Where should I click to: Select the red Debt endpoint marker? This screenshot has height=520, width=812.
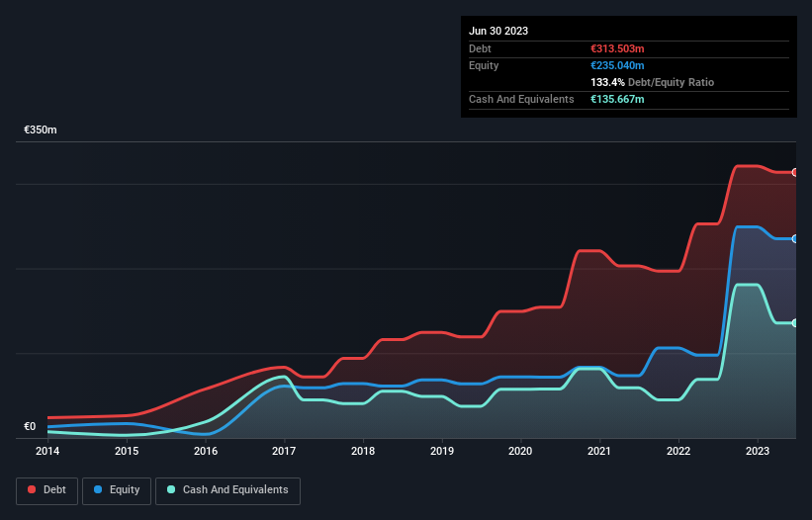[795, 172]
